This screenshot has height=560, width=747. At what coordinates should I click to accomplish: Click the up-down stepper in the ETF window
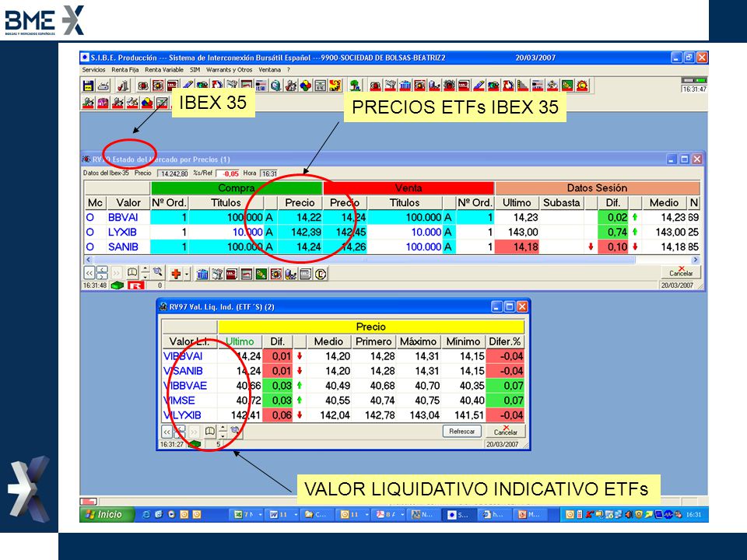223,432
